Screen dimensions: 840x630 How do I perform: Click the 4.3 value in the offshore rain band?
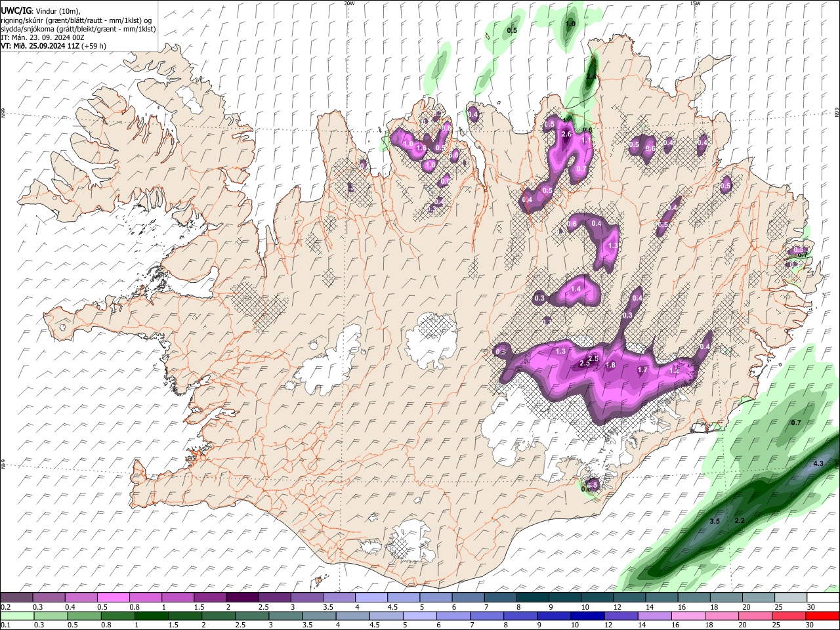818,463
